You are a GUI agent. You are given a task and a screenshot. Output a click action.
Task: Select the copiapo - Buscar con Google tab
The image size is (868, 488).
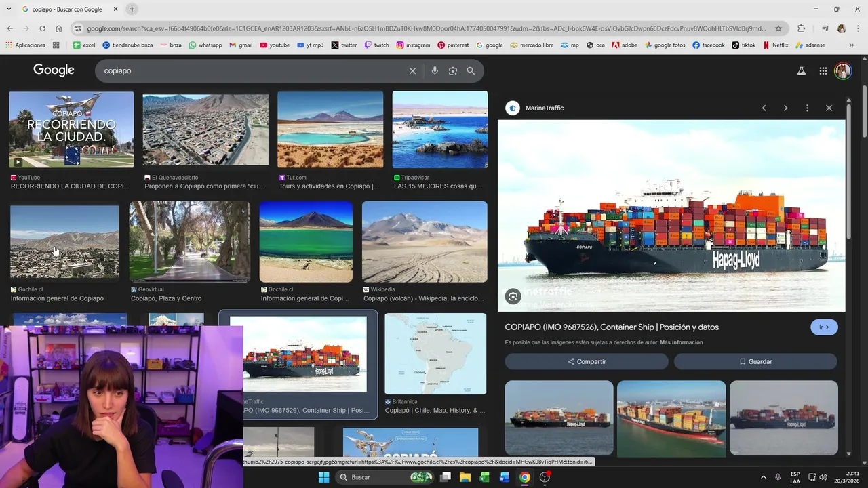(x=68, y=9)
